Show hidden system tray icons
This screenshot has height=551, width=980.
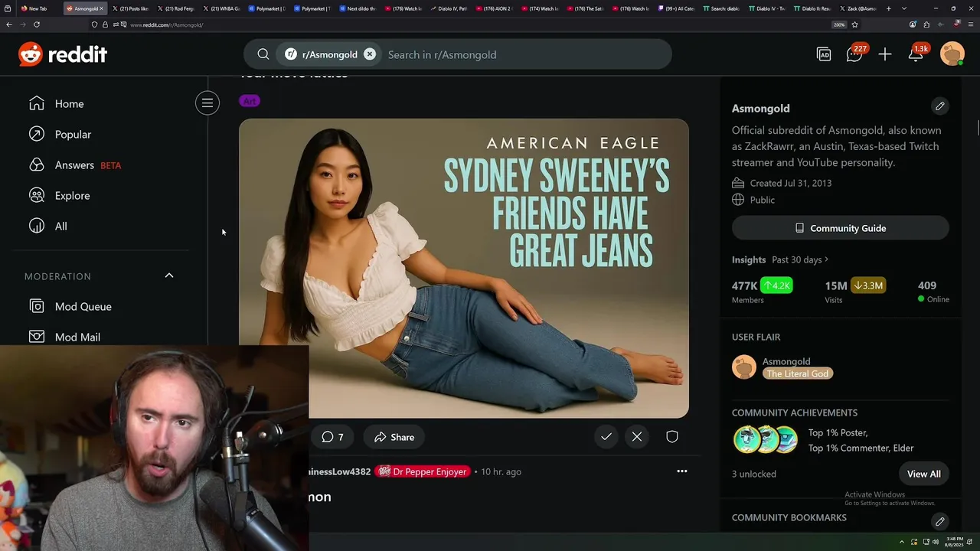pyautogui.click(x=901, y=542)
